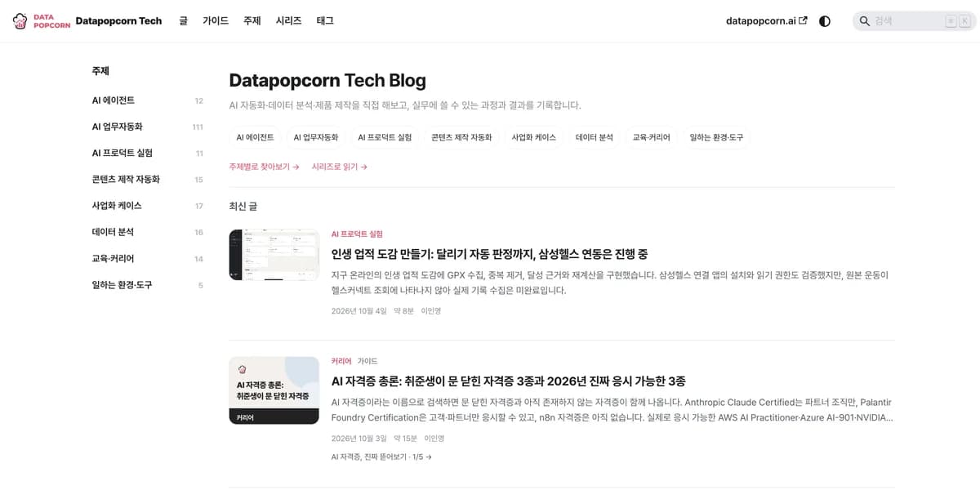Click the 최신 글 section heading
The height and width of the screenshot is (490, 980).
tap(243, 207)
